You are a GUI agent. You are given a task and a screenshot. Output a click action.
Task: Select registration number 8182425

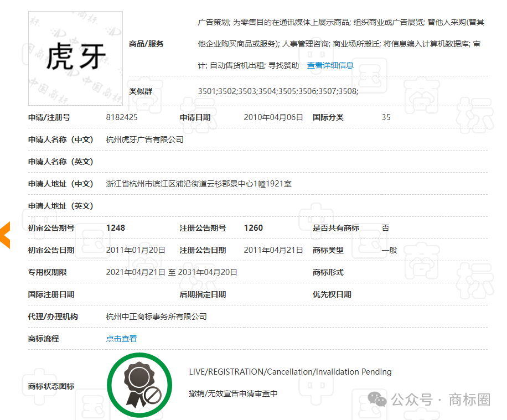click(122, 117)
